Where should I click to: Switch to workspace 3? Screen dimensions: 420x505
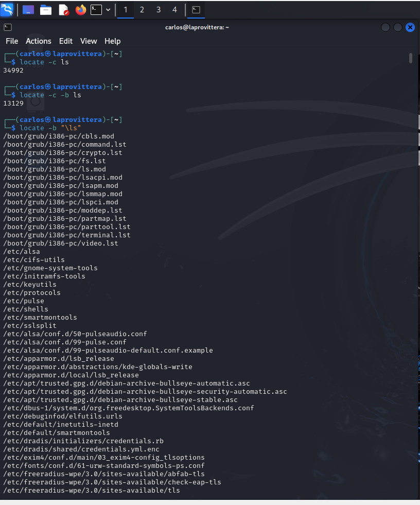pos(159,10)
